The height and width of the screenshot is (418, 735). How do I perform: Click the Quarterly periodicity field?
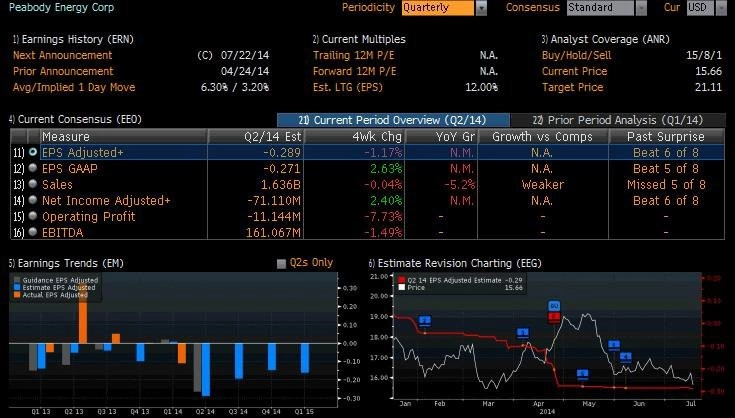pyautogui.click(x=438, y=8)
